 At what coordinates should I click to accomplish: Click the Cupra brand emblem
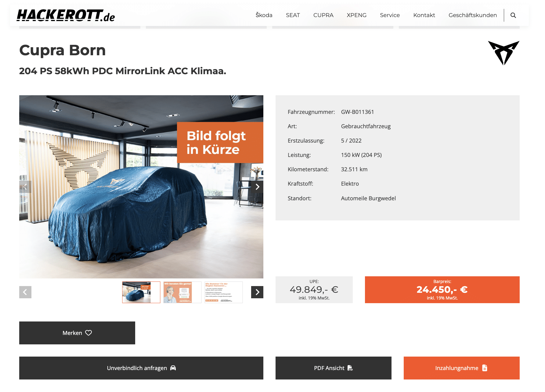503,53
